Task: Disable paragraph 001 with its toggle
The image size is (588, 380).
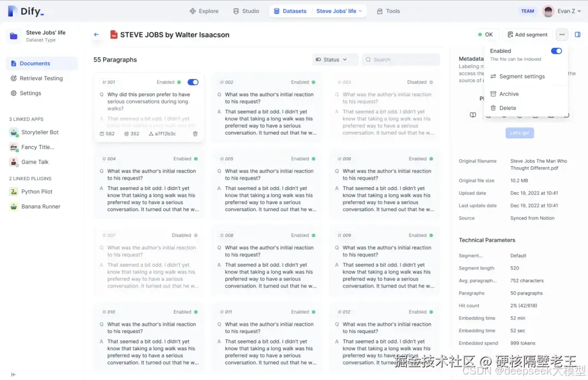Action: (x=193, y=82)
